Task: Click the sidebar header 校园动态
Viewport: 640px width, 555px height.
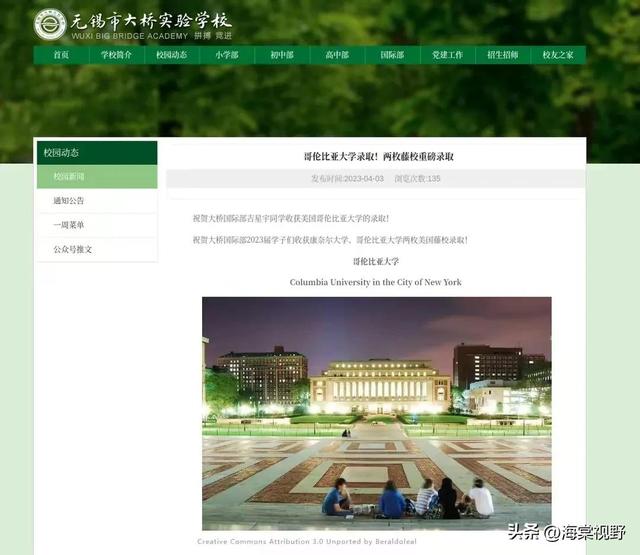Action: pos(97,153)
